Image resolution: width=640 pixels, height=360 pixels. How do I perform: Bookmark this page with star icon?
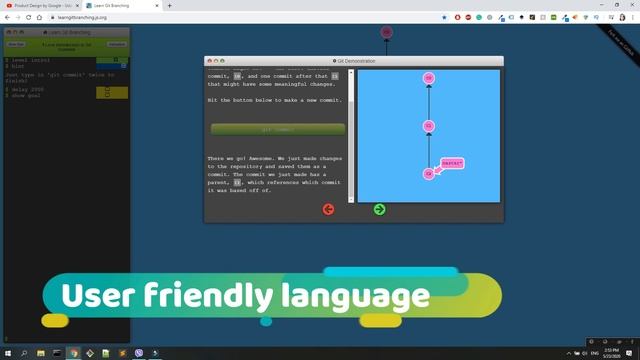click(x=444, y=18)
